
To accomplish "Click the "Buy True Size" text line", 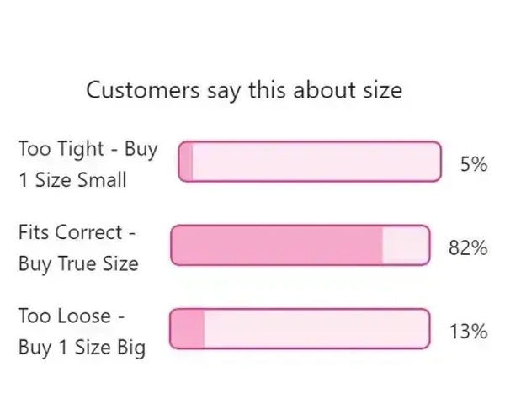I will (77, 263).
